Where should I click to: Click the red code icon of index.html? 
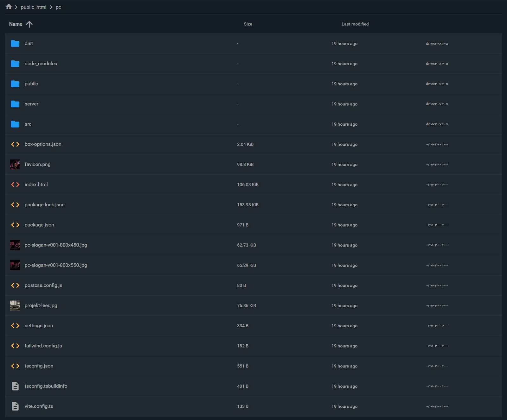[x=15, y=185]
